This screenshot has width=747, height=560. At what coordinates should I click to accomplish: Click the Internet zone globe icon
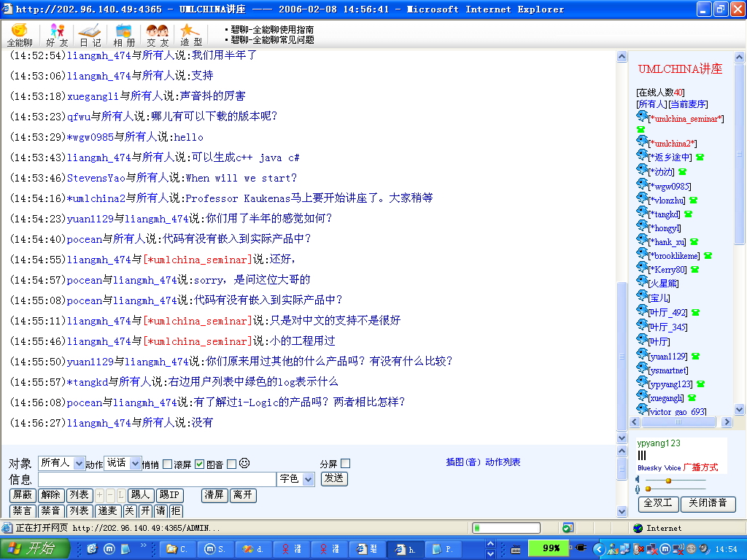(638, 528)
